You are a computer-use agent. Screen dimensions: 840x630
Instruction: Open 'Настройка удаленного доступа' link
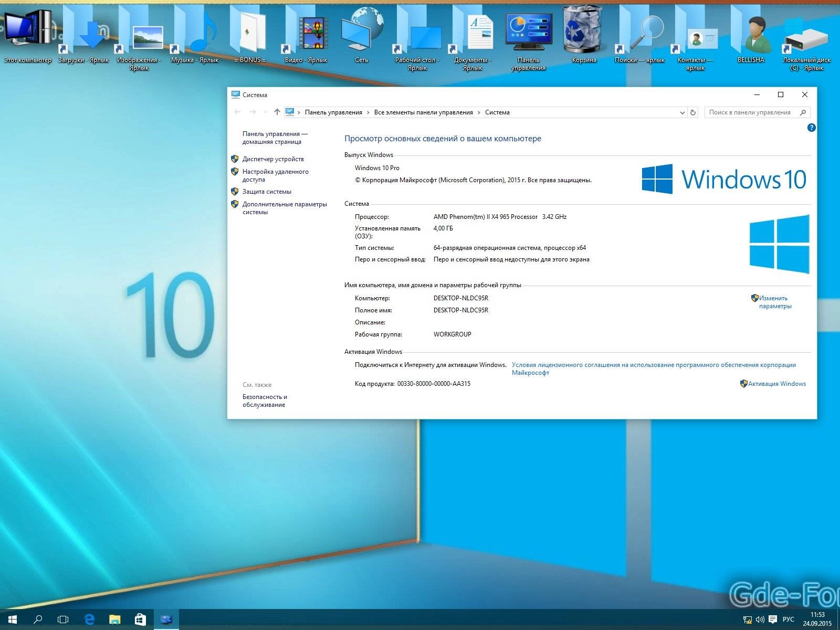275,175
